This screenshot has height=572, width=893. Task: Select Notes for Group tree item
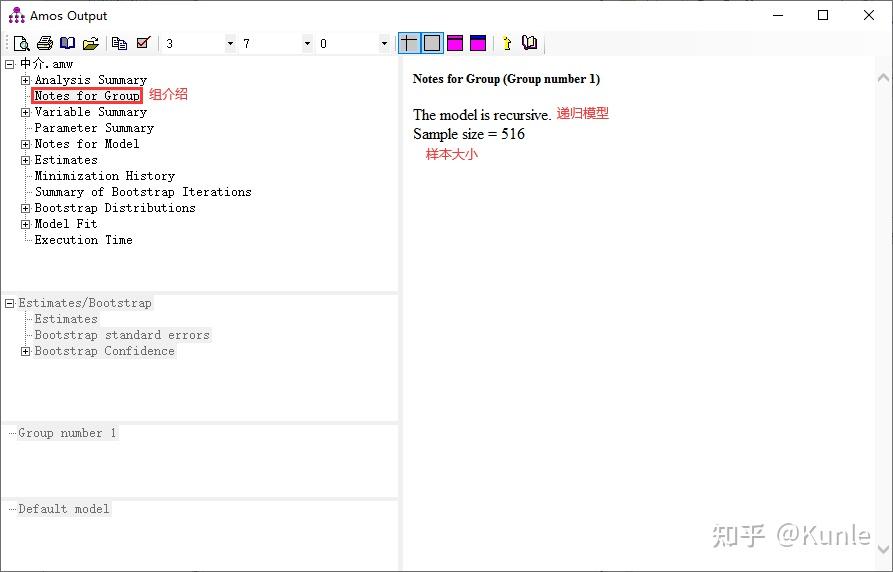[87, 96]
